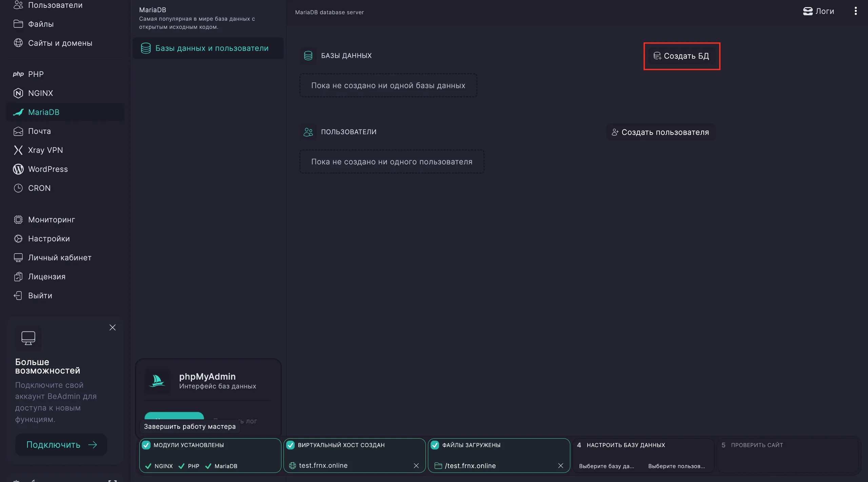Viewport: 868px width, 482px height.
Task: Open the PHP section
Action: (35, 74)
